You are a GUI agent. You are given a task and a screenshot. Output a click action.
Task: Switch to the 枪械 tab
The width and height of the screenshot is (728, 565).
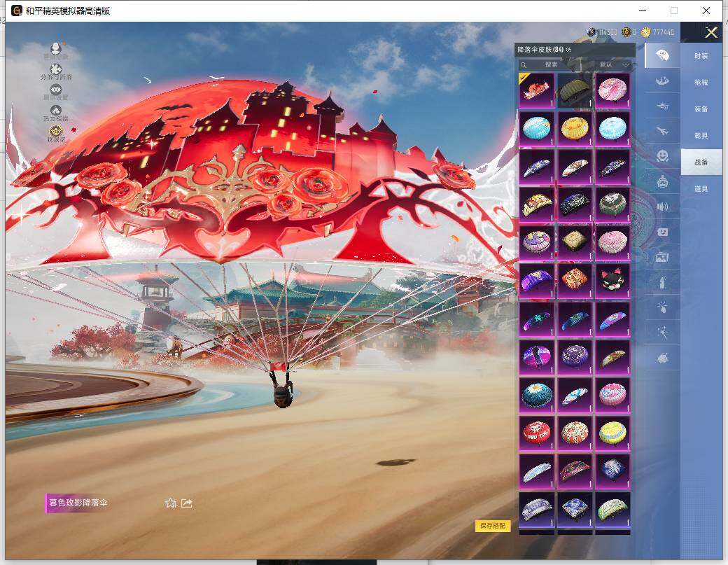point(701,82)
